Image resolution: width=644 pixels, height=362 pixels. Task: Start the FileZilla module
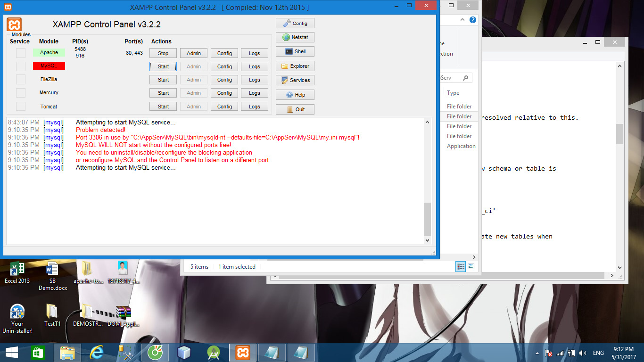(163, 80)
